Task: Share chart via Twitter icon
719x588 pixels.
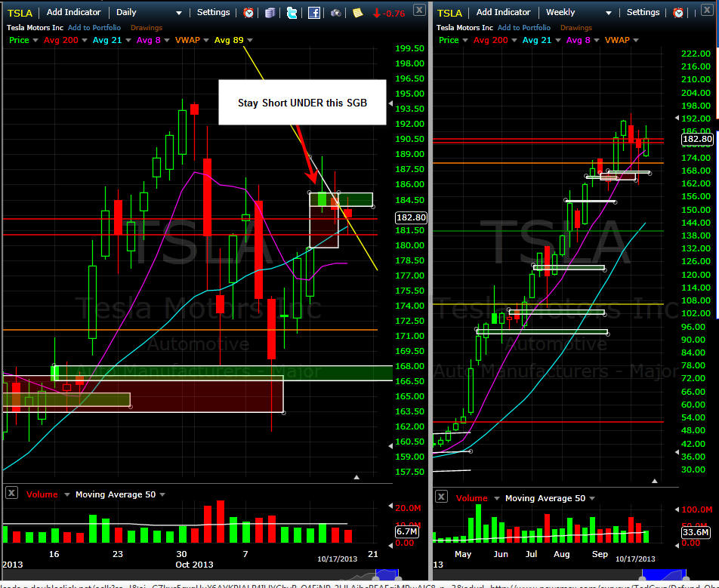Action: [x=292, y=13]
